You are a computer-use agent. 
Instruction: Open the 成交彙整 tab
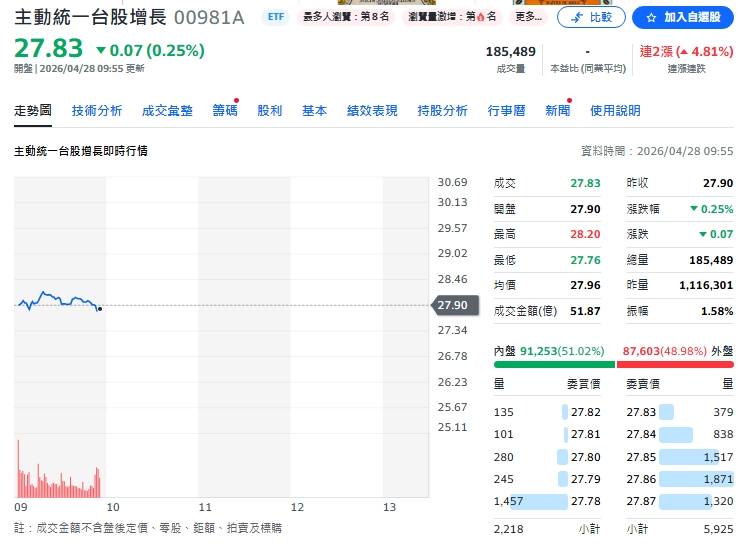(x=167, y=111)
